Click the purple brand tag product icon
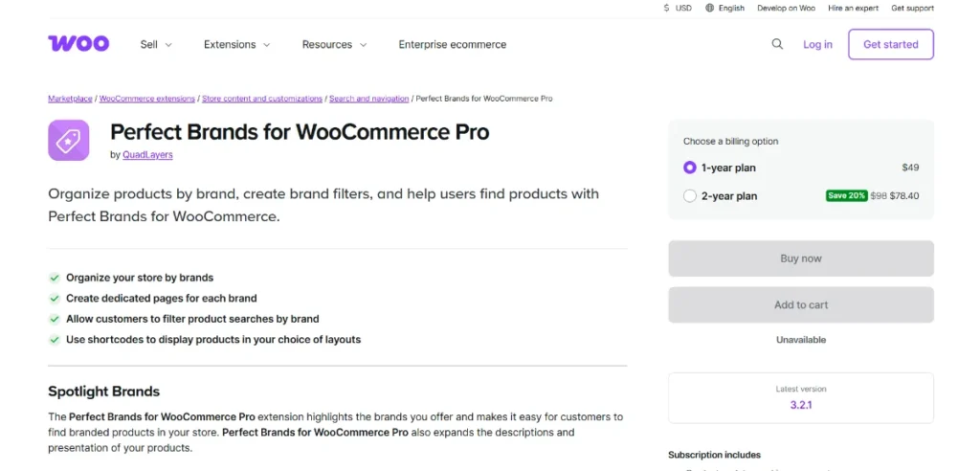 (69, 141)
